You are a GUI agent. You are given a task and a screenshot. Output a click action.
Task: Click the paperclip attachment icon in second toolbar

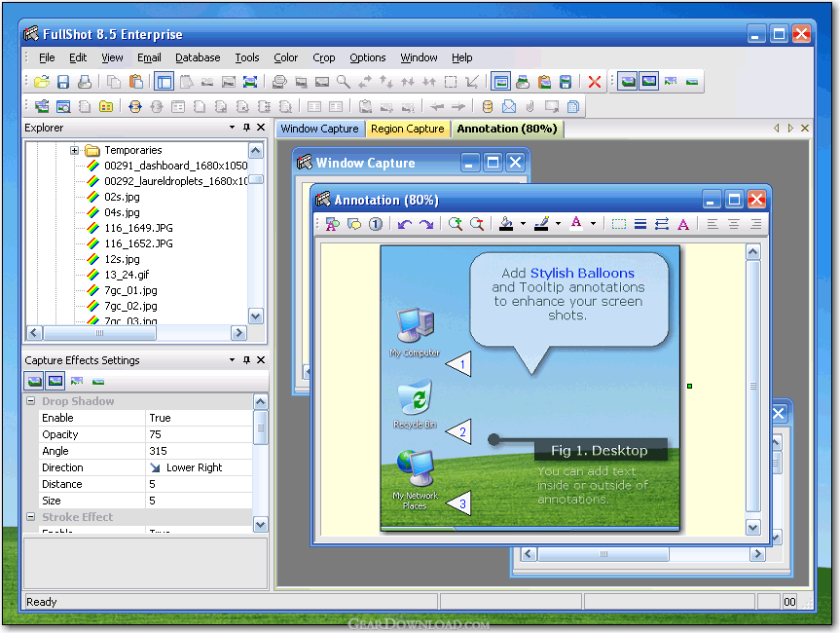tap(530, 107)
